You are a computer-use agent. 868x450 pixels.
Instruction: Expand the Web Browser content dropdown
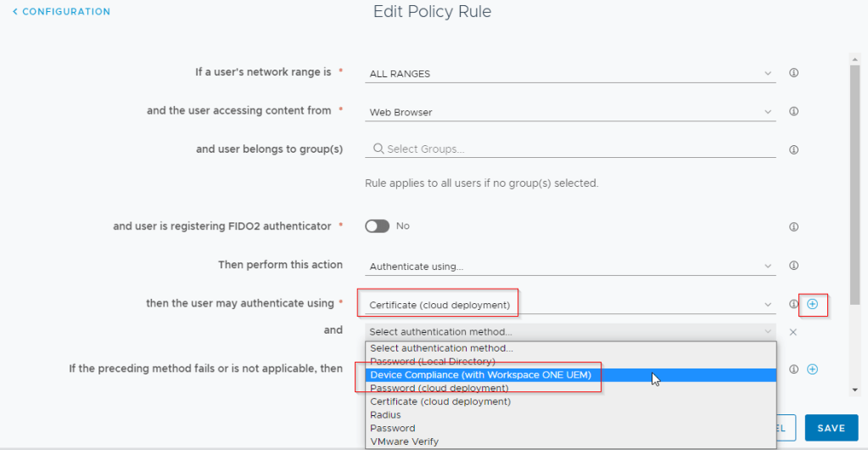point(570,112)
